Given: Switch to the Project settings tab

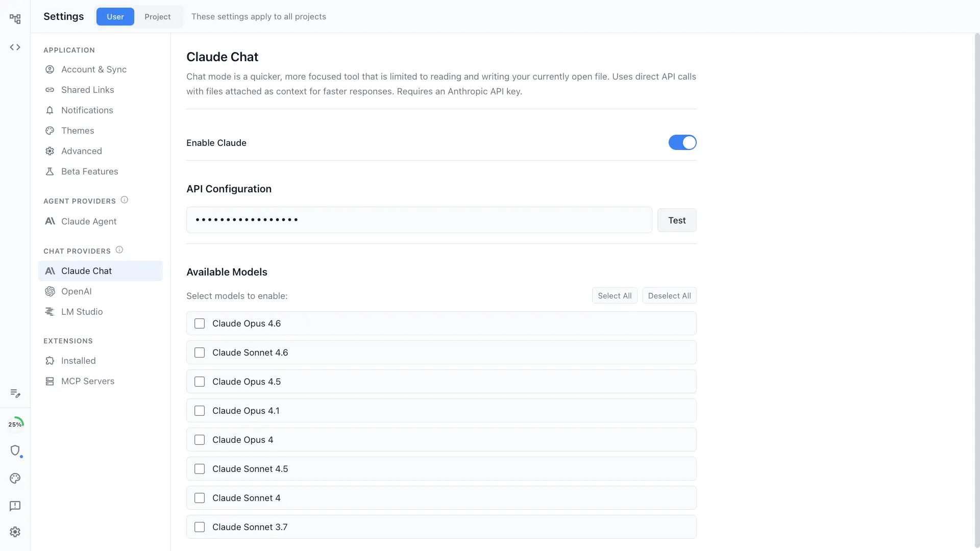Looking at the screenshot, I should pyautogui.click(x=157, y=17).
